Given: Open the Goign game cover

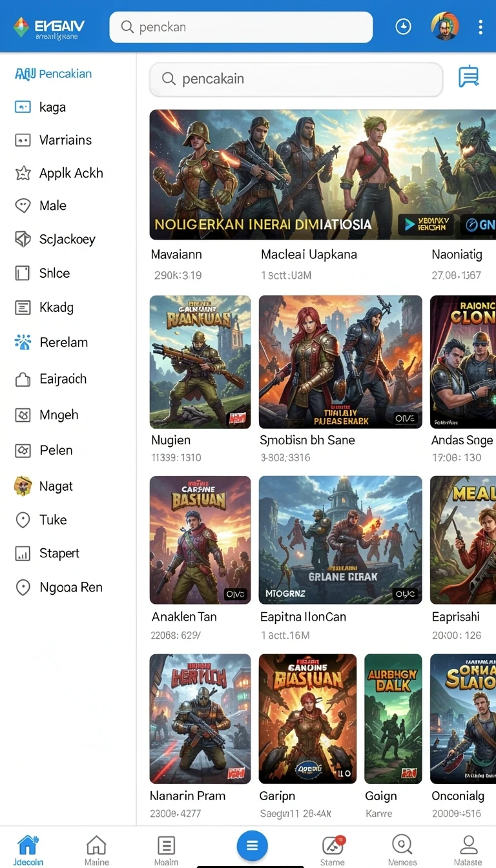Looking at the screenshot, I should click(x=393, y=719).
